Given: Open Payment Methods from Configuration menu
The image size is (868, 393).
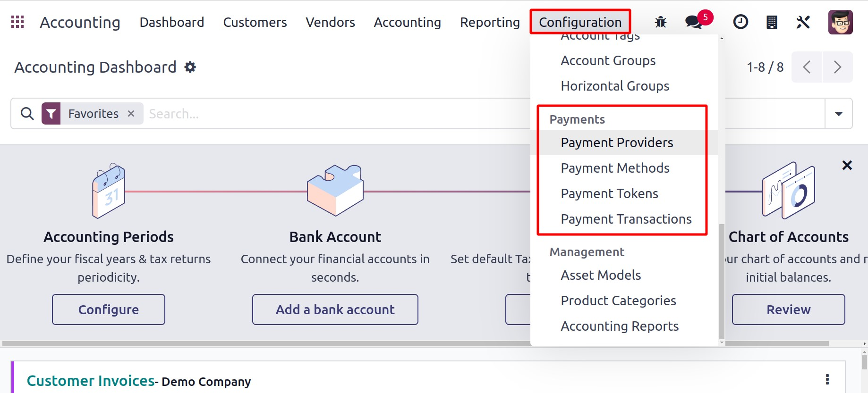Looking at the screenshot, I should [x=615, y=168].
